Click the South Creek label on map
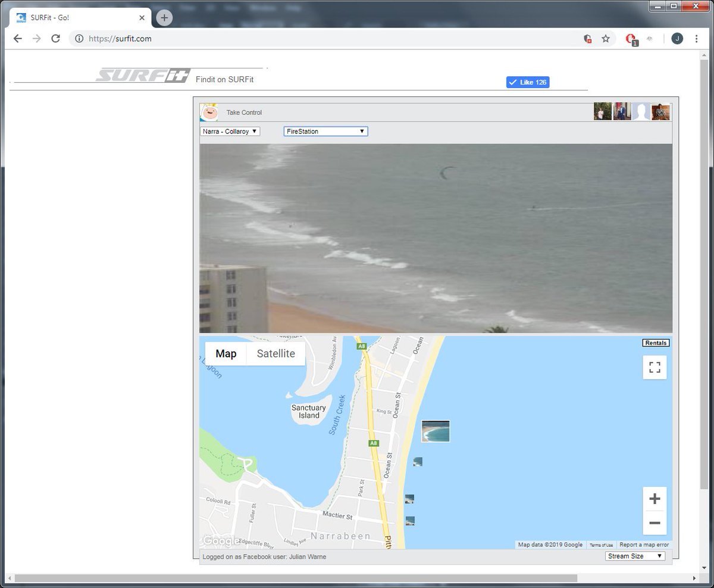This screenshot has height=588, width=714. click(x=337, y=415)
